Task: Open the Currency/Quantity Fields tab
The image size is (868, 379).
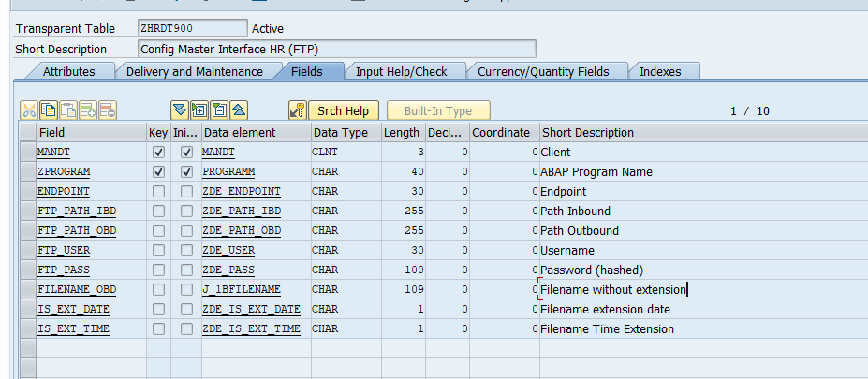Action: (x=542, y=71)
